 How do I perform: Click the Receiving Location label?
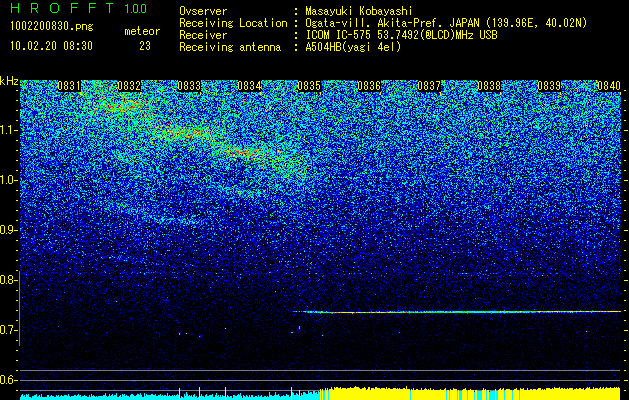233,24
